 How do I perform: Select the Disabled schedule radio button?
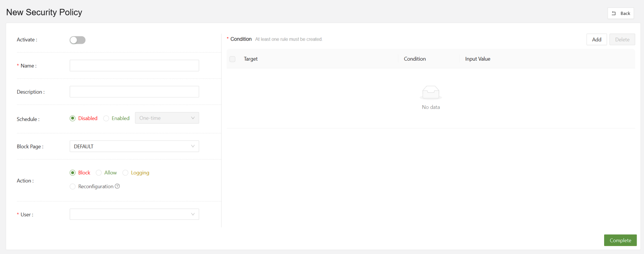point(73,119)
